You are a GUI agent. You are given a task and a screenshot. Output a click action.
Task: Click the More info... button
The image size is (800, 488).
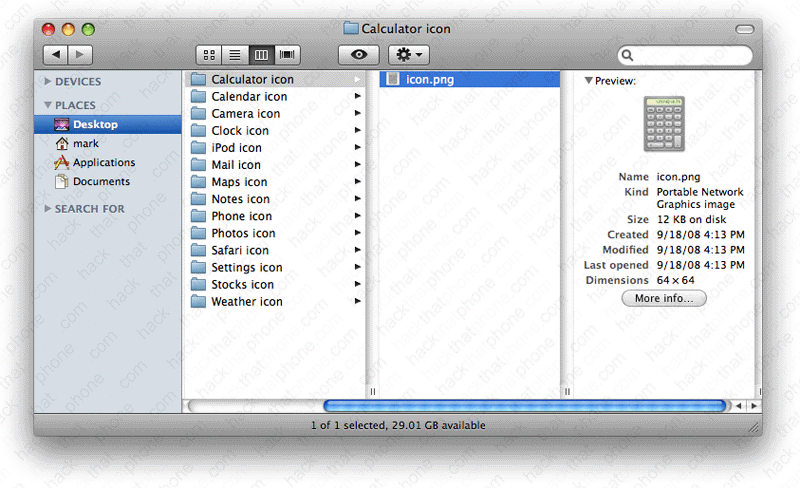[664, 298]
